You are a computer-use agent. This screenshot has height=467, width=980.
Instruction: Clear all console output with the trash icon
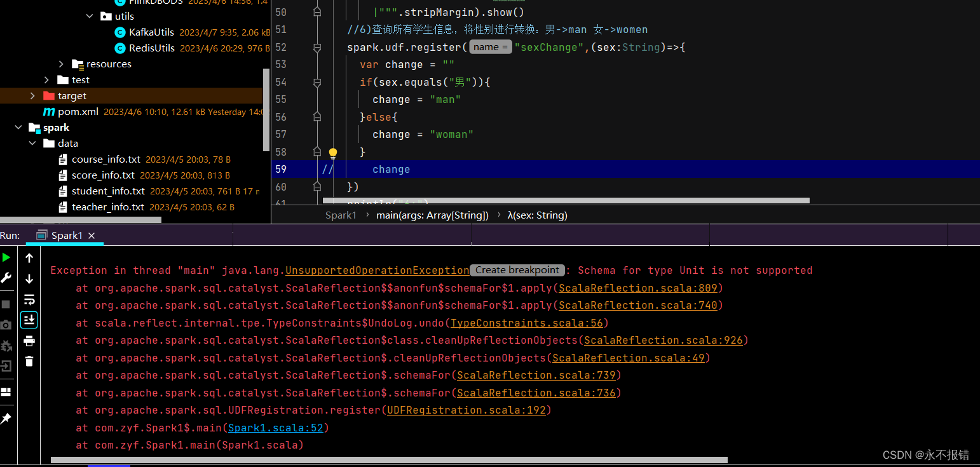[29, 362]
